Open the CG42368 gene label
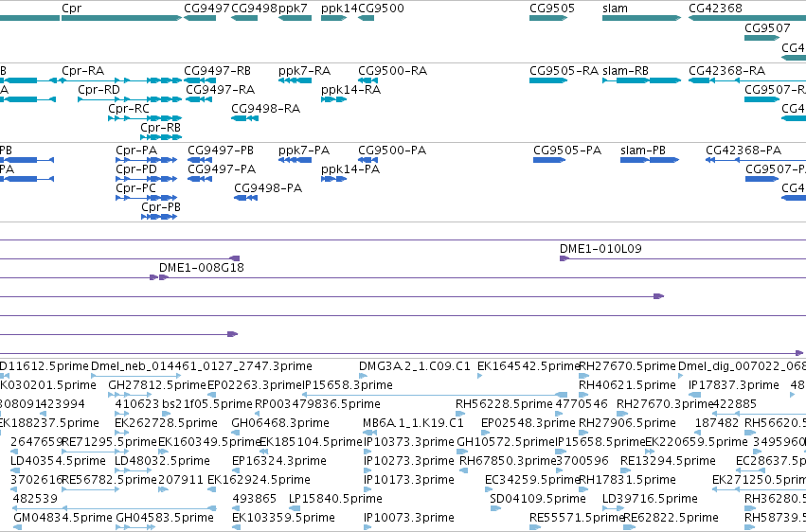This screenshot has width=806, height=532. click(715, 9)
